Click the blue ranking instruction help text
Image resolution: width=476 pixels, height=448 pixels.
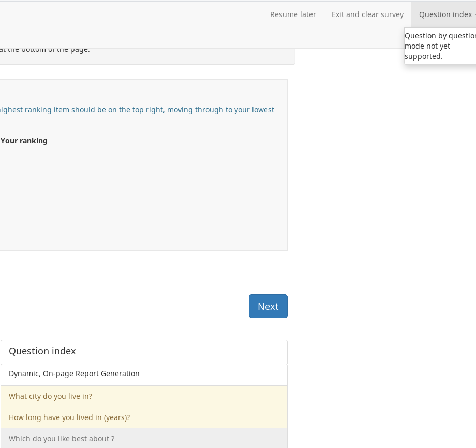click(x=137, y=110)
